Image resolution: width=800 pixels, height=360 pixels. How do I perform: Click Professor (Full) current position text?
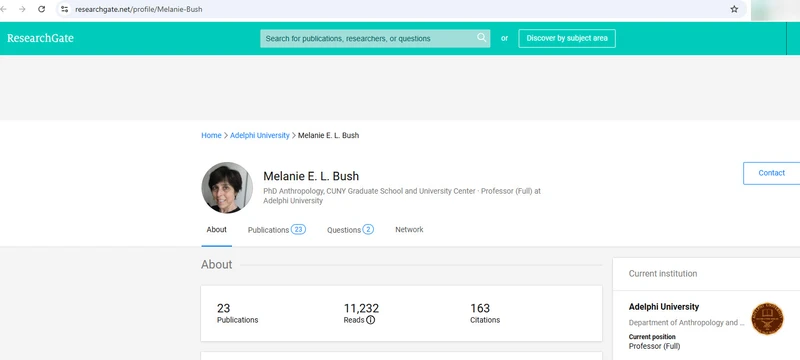tap(654, 346)
